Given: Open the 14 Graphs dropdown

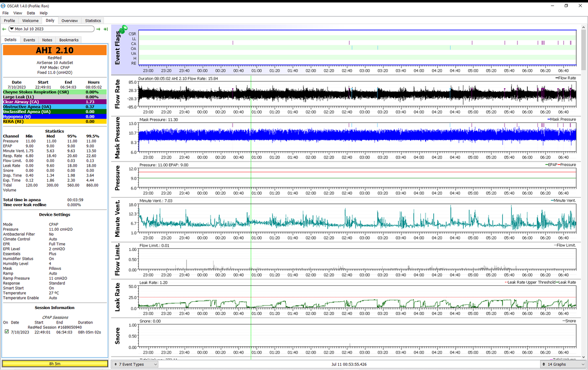Looking at the screenshot, I should [x=563, y=364].
